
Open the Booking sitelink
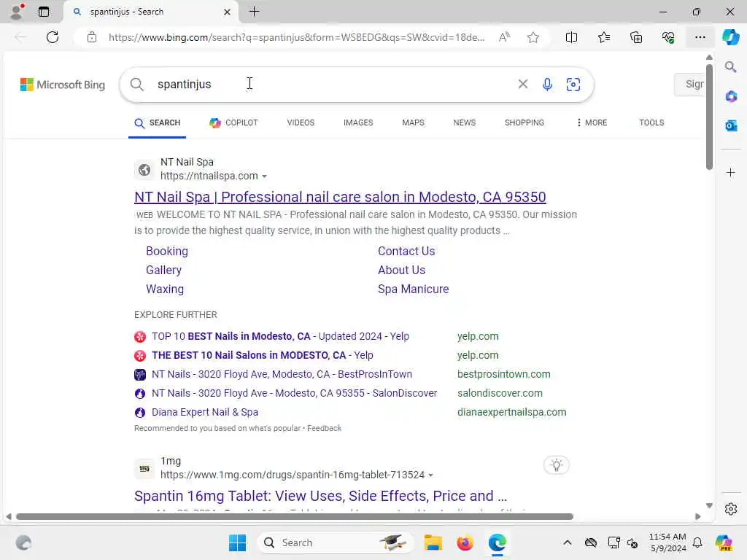pyautogui.click(x=167, y=251)
